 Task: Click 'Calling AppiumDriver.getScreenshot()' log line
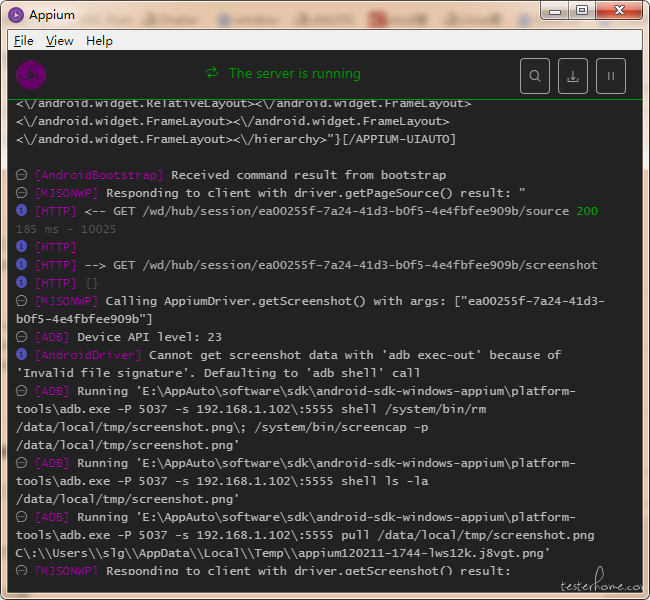click(310, 310)
